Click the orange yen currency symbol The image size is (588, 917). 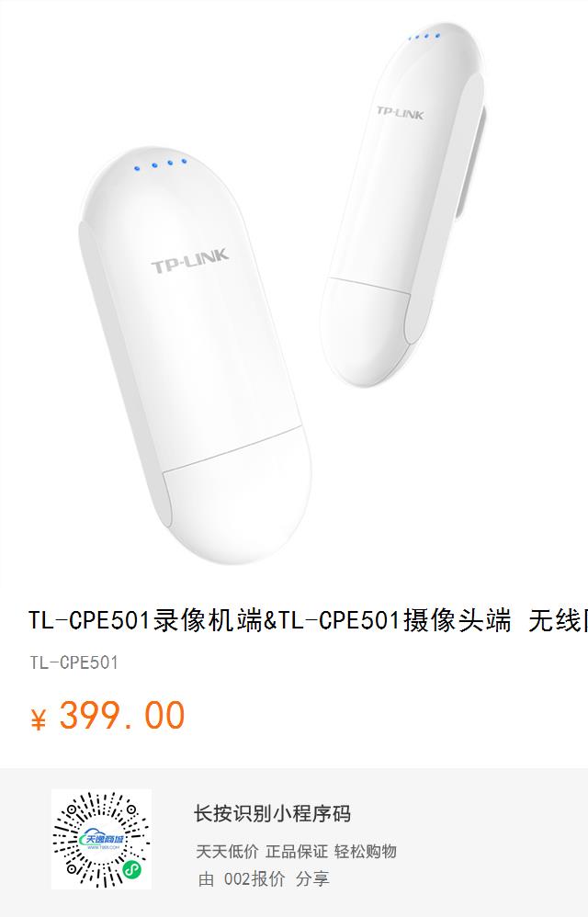tap(39, 719)
